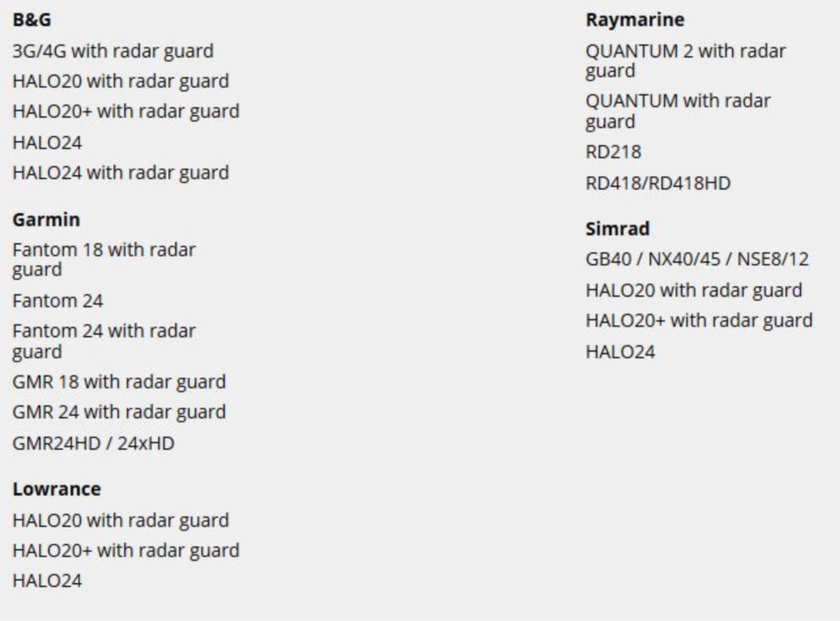Select B&G 3G/4G with radar guard

[113, 52]
